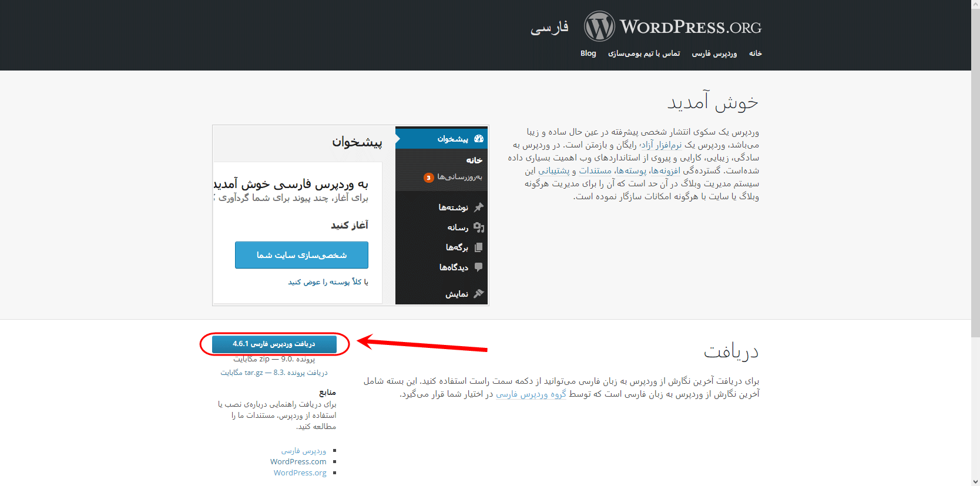Click the comment icon next to دیدگاه‌ها
Screen dimensions: 980x486
click(479, 267)
